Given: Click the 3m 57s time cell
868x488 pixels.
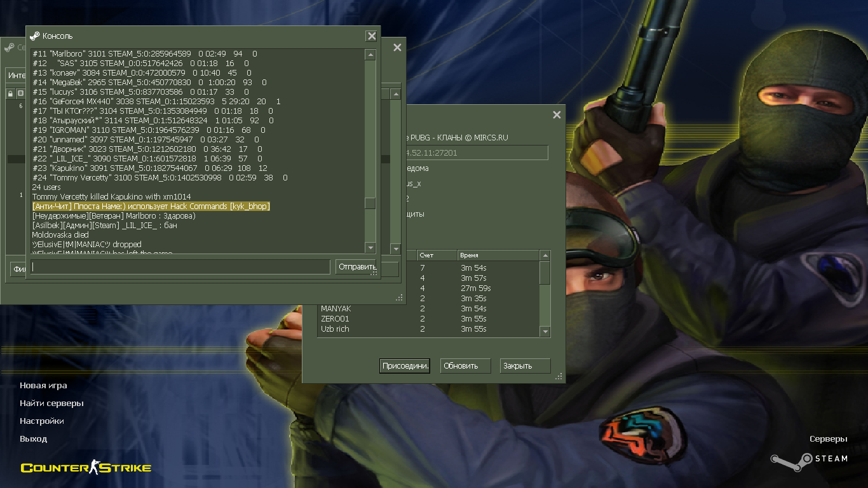Looking at the screenshot, I should click(x=473, y=278).
